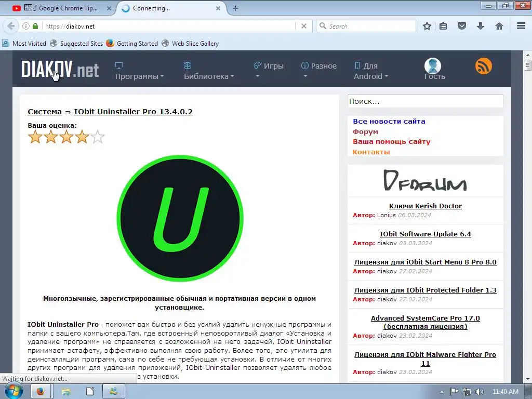Screen dimensions: 532x399
Task: Click the IObit Uninstaller logo image
Action: point(180,218)
